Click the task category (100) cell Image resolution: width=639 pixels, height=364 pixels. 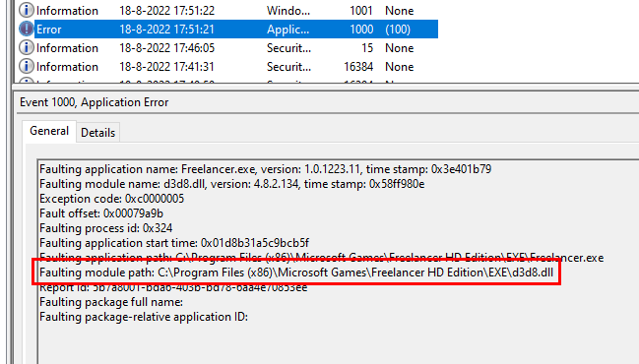coord(398,30)
